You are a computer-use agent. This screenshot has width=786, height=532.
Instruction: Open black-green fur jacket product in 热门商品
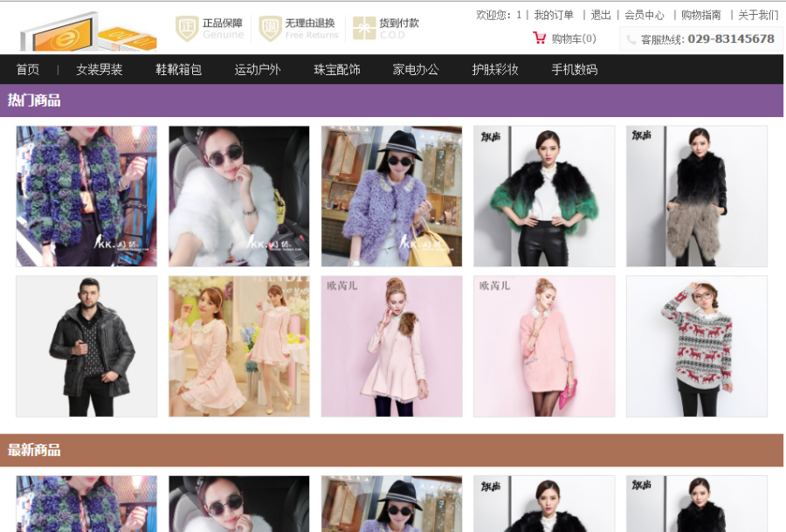click(x=544, y=196)
